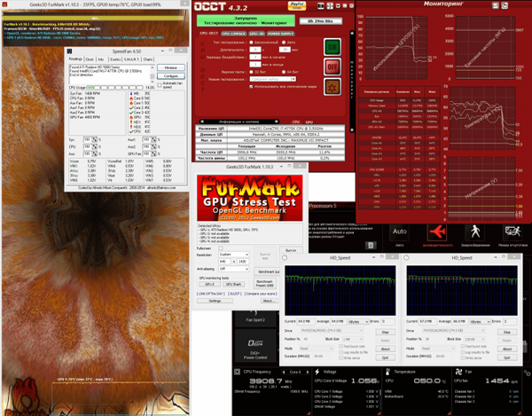Click the Configure button in SpeedFan
532x416 pixels.
(171, 76)
